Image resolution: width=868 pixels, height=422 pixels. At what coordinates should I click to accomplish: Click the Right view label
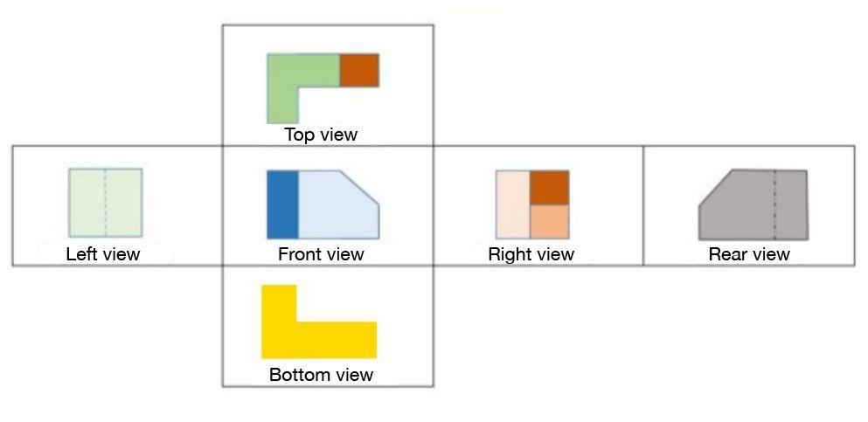[x=531, y=254]
